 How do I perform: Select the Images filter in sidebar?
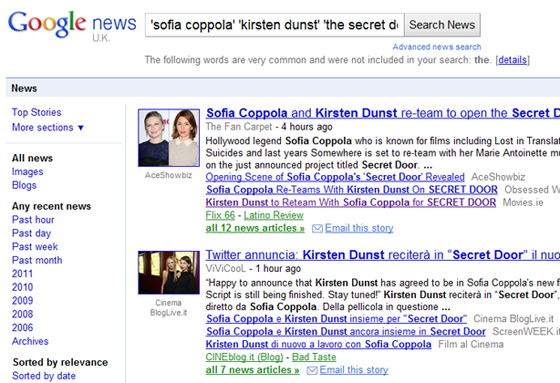[28, 172]
